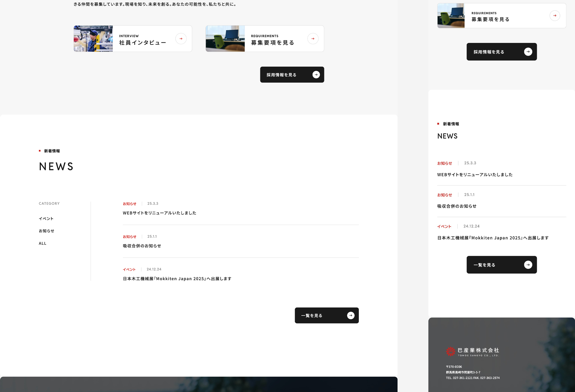Open desktop news 吸収合併のお知らせ
Image resolution: width=575 pixels, height=392 pixels.
click(142, 246)
